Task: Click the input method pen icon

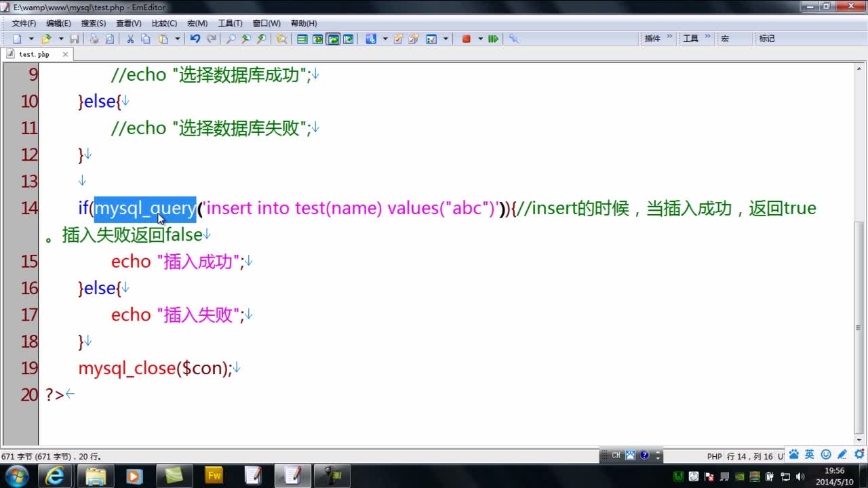Action: [x=842, y=454]
